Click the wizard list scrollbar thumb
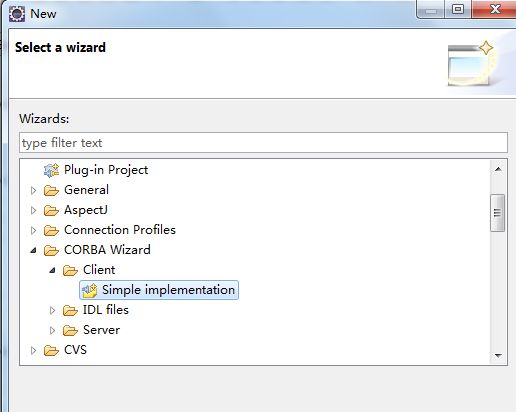The image size is (516, 412). point(497,213)
